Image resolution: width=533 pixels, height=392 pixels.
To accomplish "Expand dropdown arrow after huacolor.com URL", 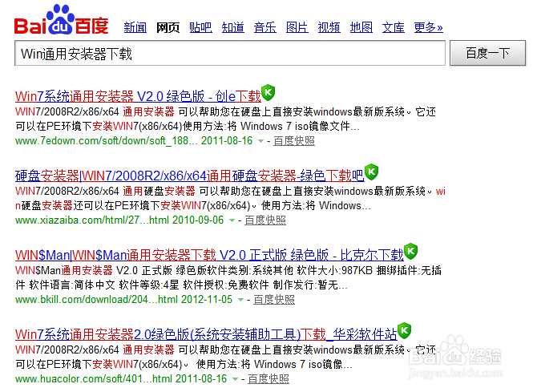I will (235, 379).
